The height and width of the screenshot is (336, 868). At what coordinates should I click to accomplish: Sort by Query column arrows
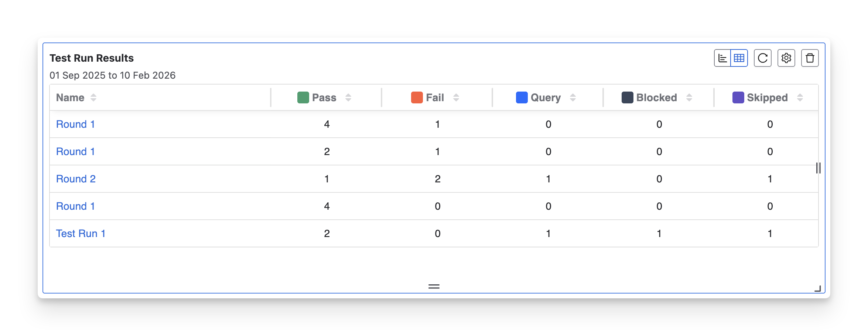pos(573,97)
